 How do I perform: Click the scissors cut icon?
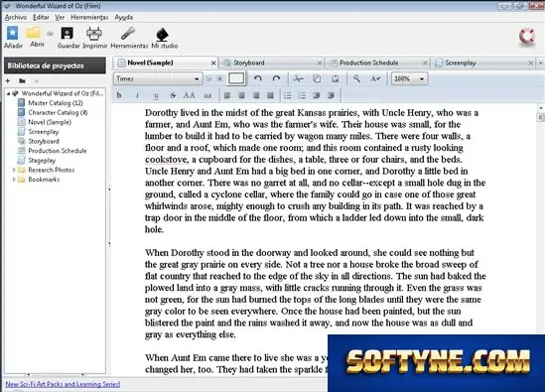click(298, 78)
